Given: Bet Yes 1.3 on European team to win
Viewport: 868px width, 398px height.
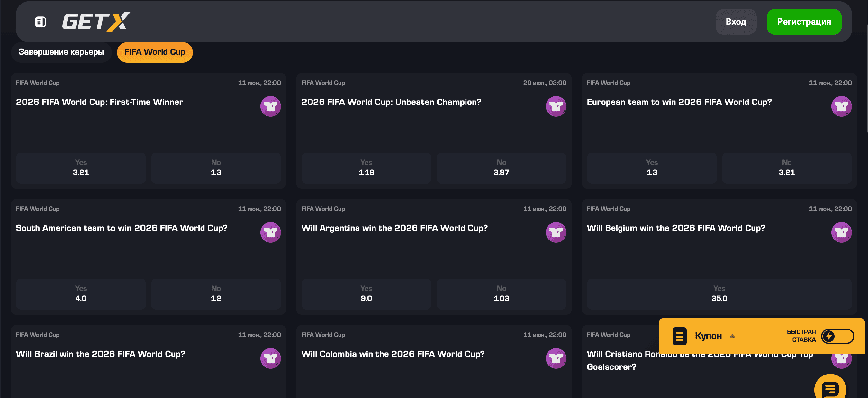Looking at the screenshot, I should coord(652,168).
